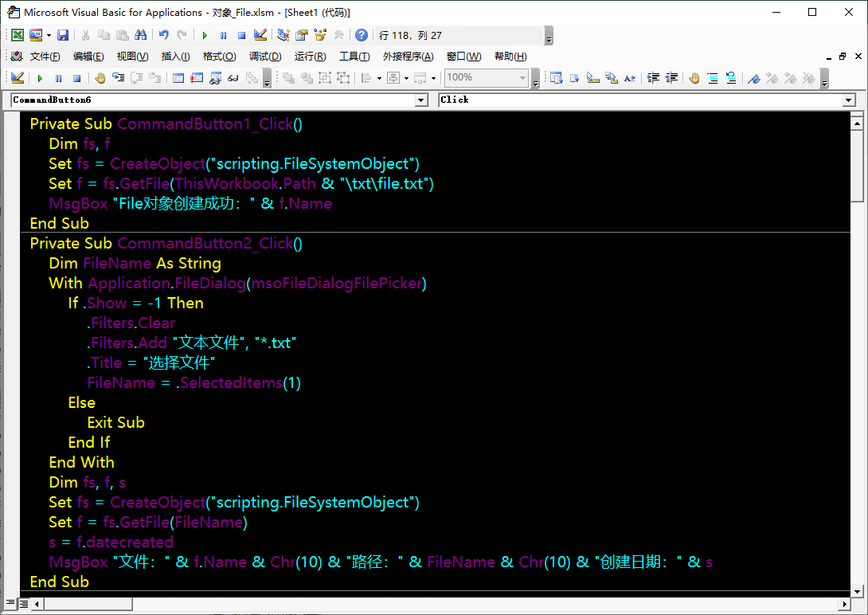Uncomment Block the selected lines
868x615 pixels.
[x=731, y=78]
